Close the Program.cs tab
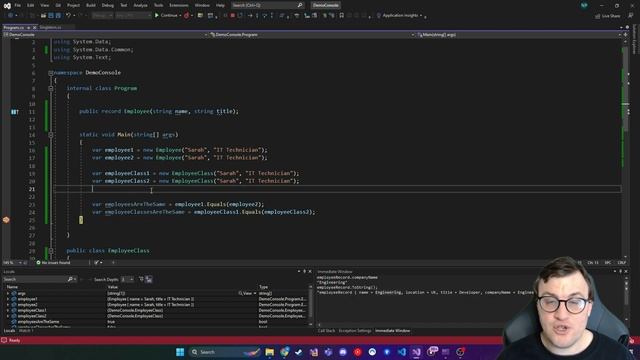The width and height of the screenshot is (640, 360). tap(35, 27)
